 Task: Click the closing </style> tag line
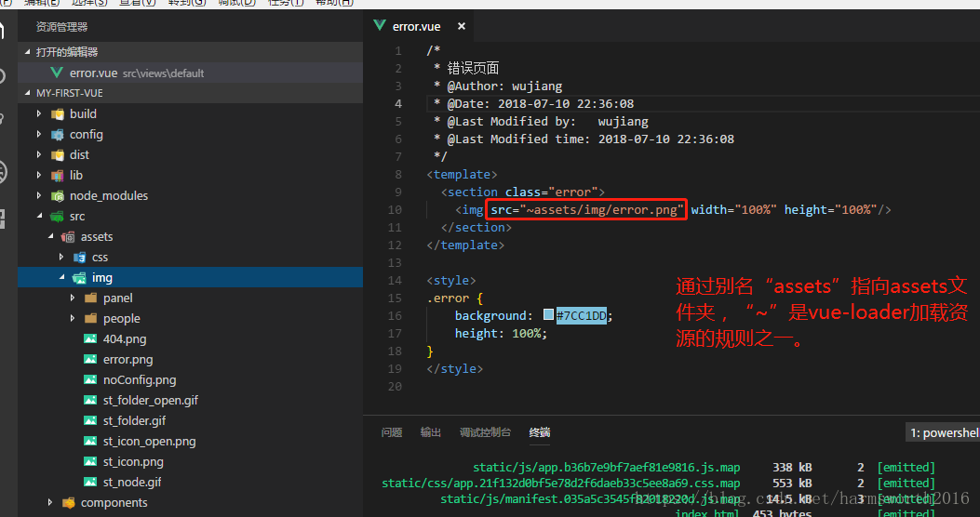click(x=455, y=369)
